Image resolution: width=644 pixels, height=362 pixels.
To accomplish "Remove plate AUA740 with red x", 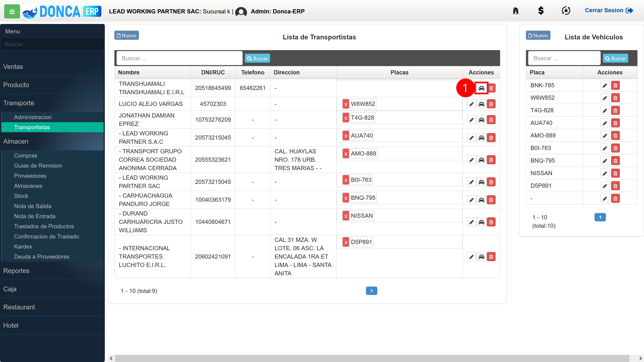I will 345,136.
